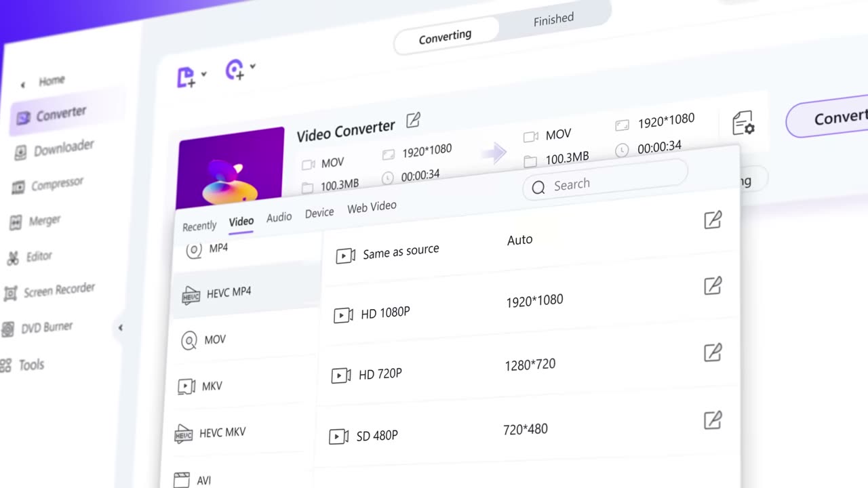
Task: Rename the Video Converter title via pencil
Action: point(413,121)
